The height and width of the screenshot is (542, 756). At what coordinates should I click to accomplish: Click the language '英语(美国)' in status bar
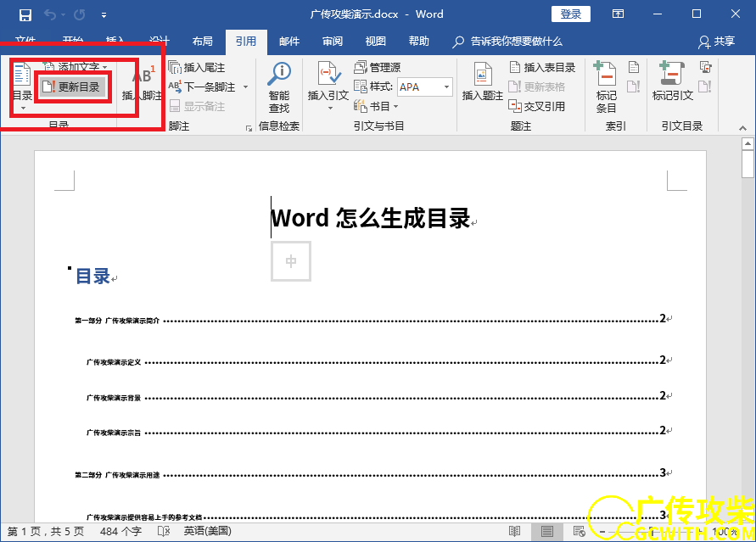click(x=207, y=532)
